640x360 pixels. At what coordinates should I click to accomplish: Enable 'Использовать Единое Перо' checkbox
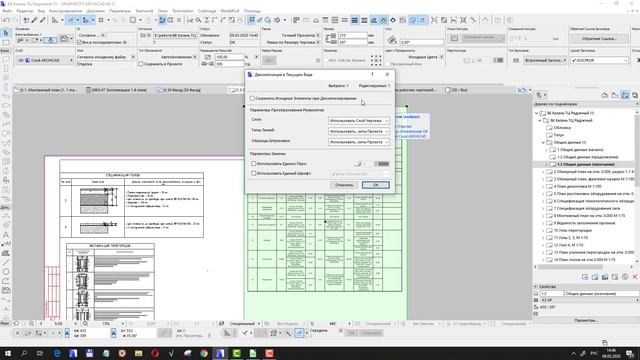[253, 164]
